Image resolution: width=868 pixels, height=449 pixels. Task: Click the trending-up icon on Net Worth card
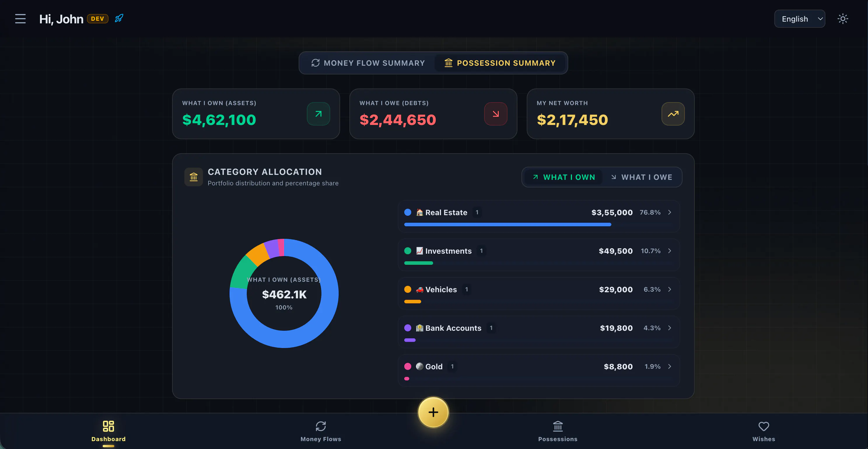tap(673, 114)
